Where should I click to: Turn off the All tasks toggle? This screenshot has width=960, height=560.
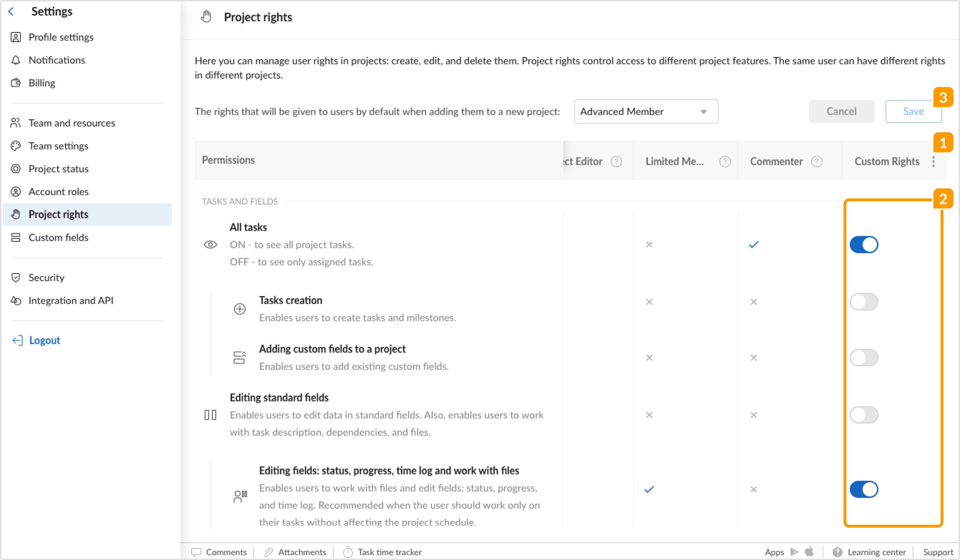pyautogui.click(x=864, y=244)
